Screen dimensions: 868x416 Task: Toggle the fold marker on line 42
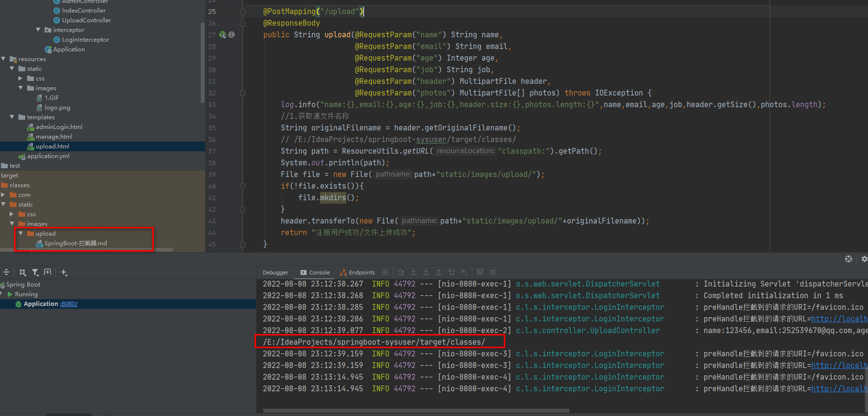click(242, 209)
